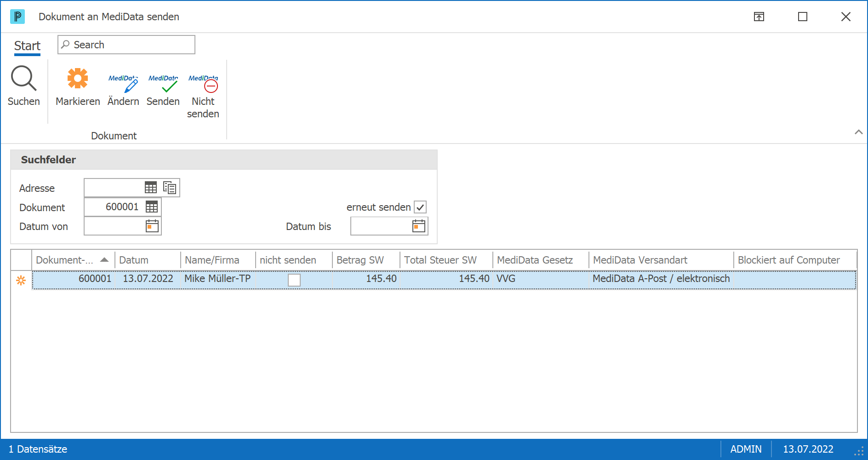The image size is (868, 460).
Task: Click the Nicht senden MediData icon
Action: 203,83
